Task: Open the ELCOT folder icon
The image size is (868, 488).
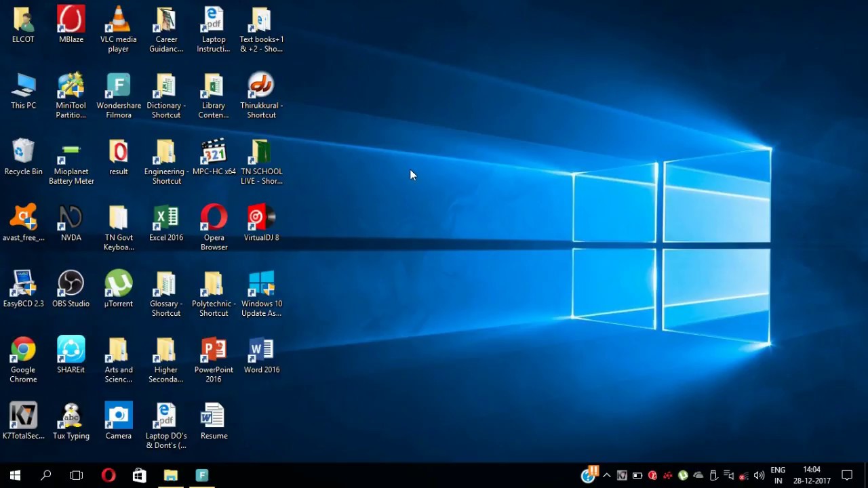Action: (23, 25)
